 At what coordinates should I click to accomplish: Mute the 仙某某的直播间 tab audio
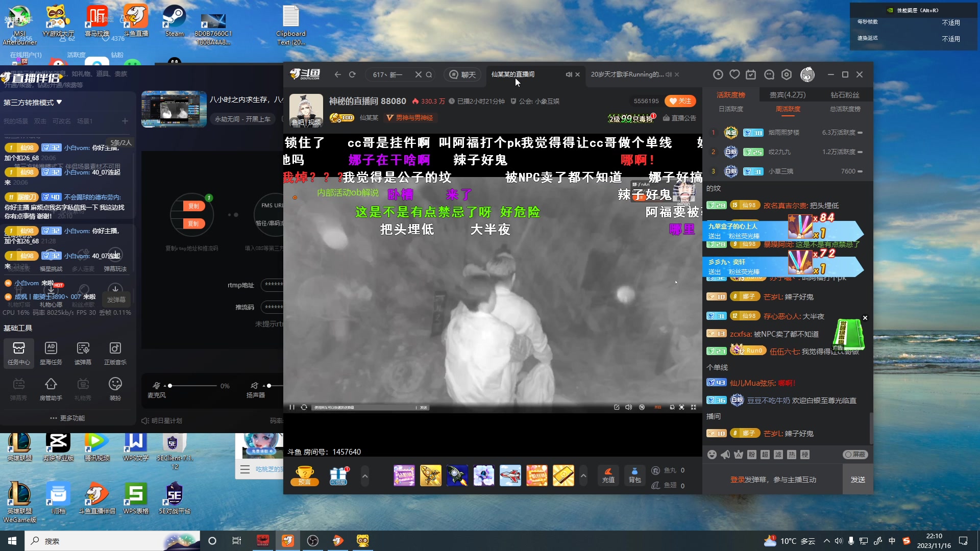click(569, 74)
